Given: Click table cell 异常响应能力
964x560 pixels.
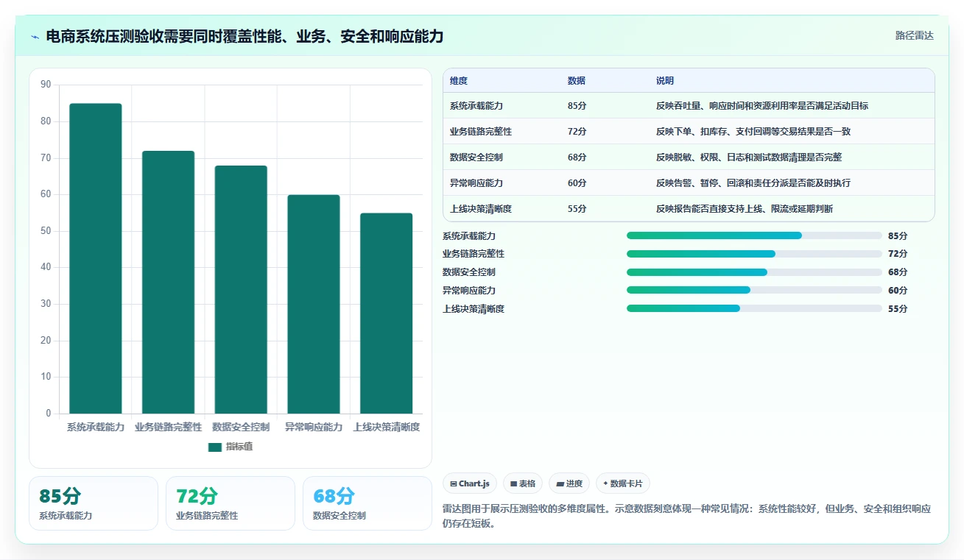Looking at the screenshot, I should (x=476, y=183).
